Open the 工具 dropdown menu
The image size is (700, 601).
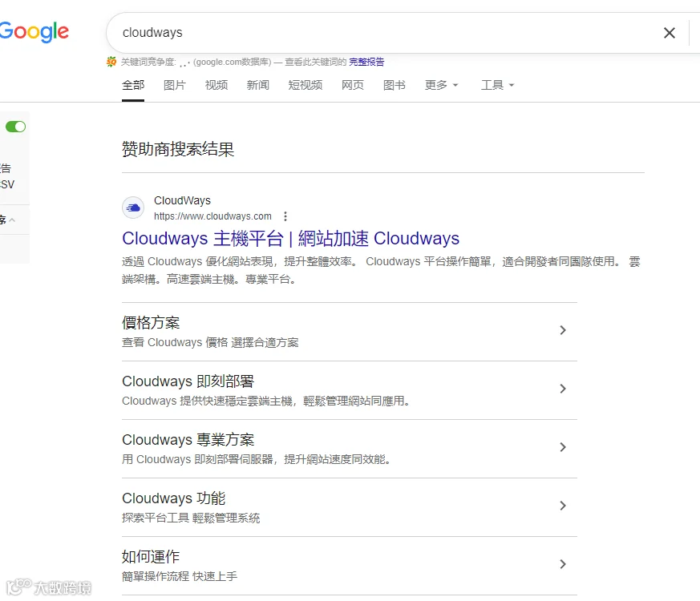pos(497,85)
